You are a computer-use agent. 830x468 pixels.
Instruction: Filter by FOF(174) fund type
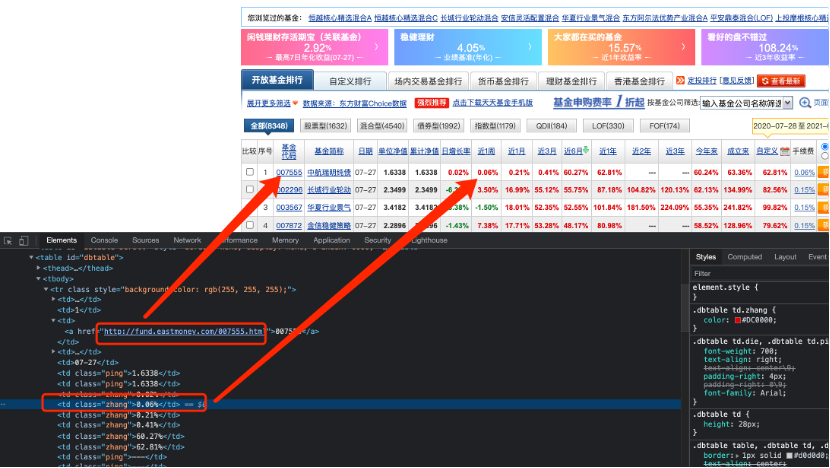[664, 126]
